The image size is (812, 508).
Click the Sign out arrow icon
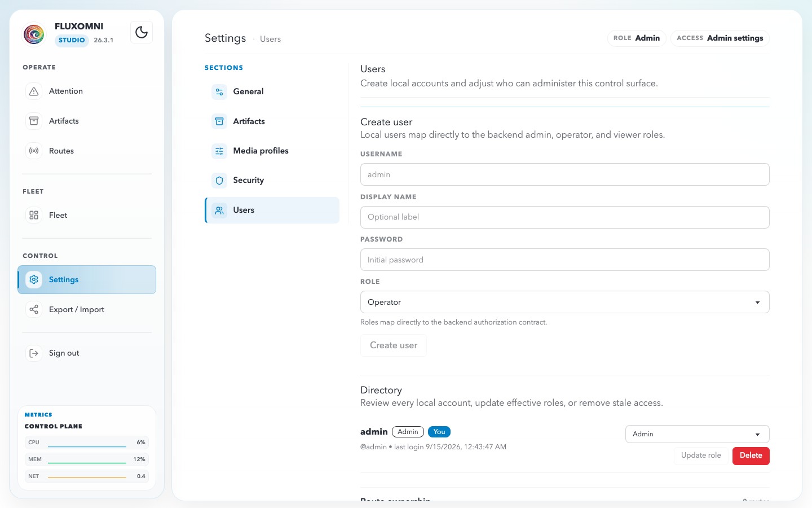coord(34,353)
